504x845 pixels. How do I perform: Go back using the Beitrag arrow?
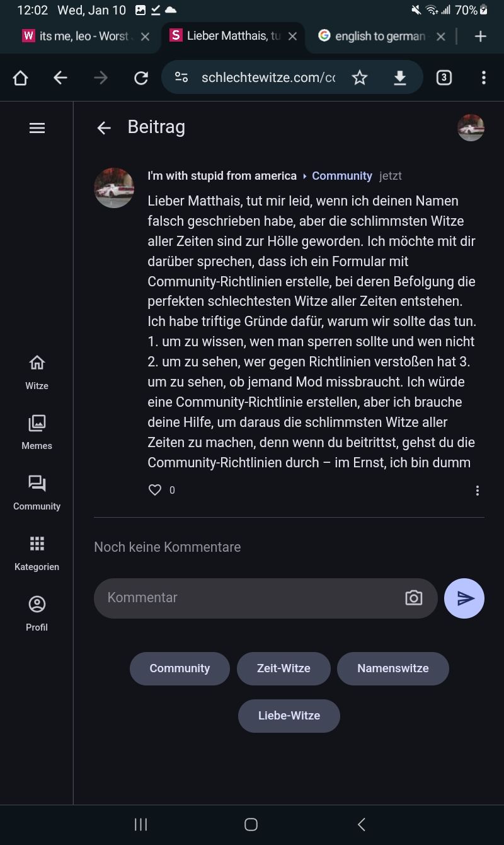point(104,128)
